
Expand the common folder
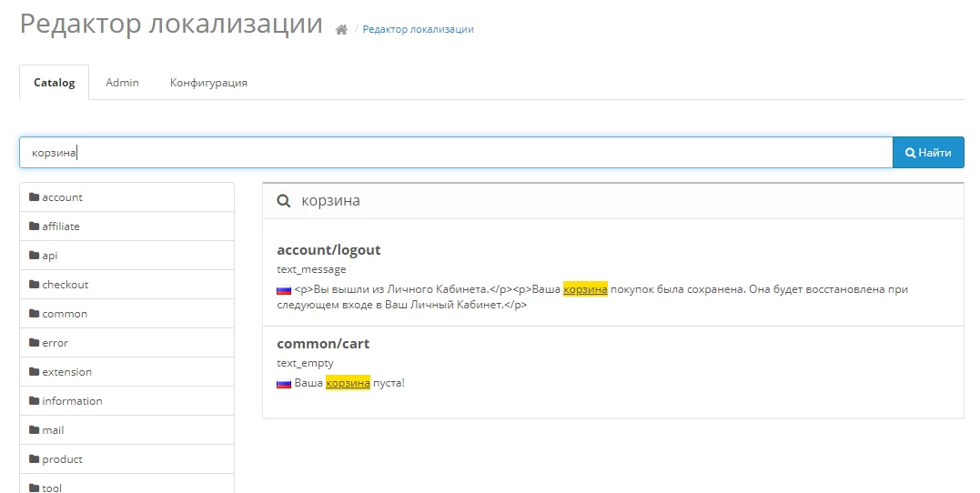point(126,314)
